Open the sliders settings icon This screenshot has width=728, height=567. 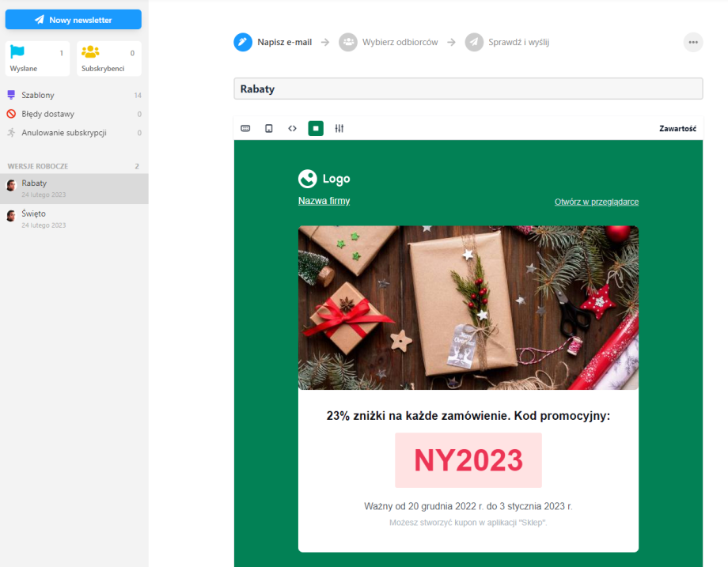pos(339,128)
